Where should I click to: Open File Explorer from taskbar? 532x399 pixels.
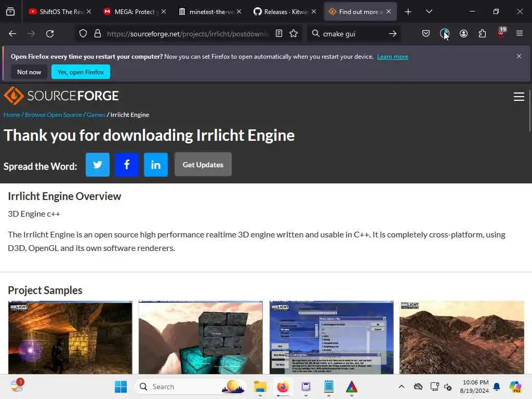(x=260, y=387)
